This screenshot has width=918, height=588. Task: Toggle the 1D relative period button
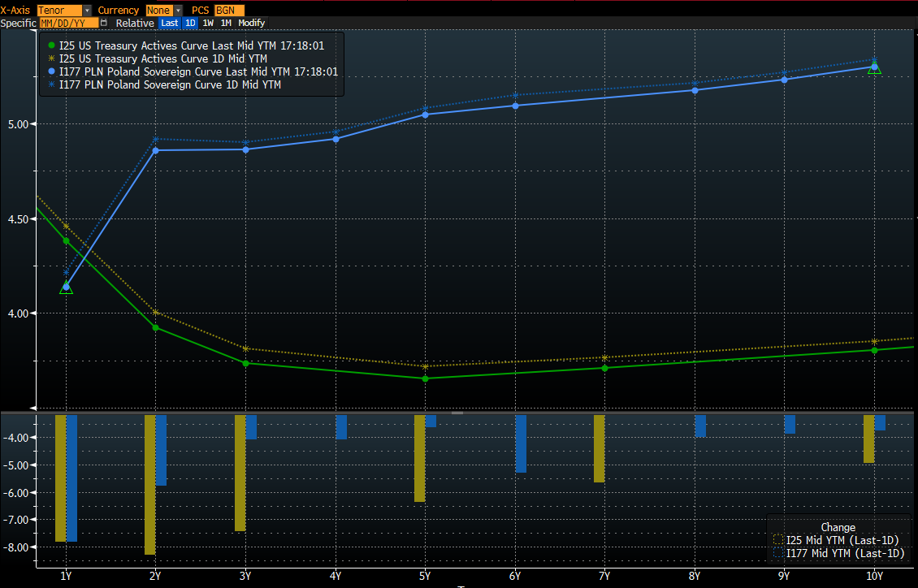[190, 23]
